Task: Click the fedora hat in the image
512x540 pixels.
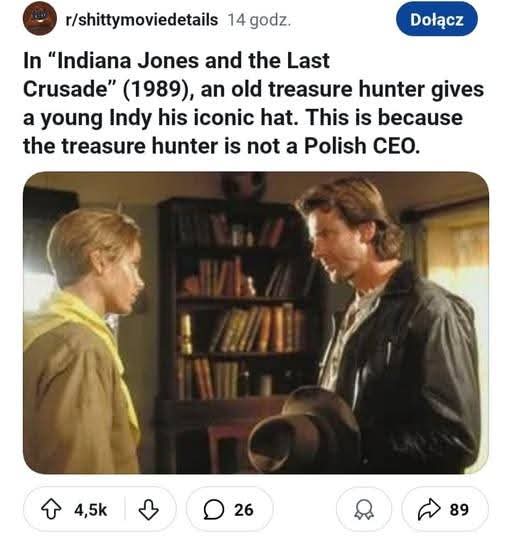Action: click(x=303, y=429)
